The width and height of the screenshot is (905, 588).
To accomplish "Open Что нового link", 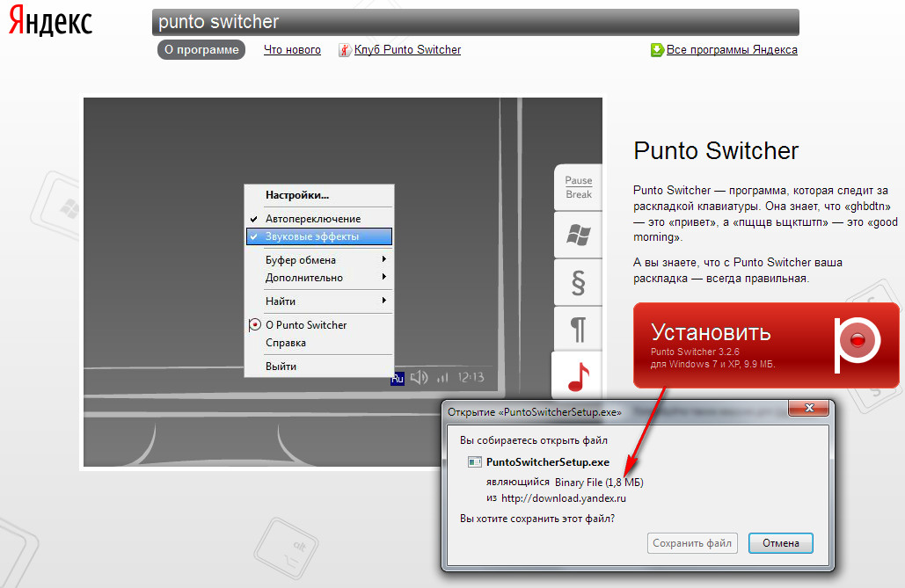I will 292,50.
